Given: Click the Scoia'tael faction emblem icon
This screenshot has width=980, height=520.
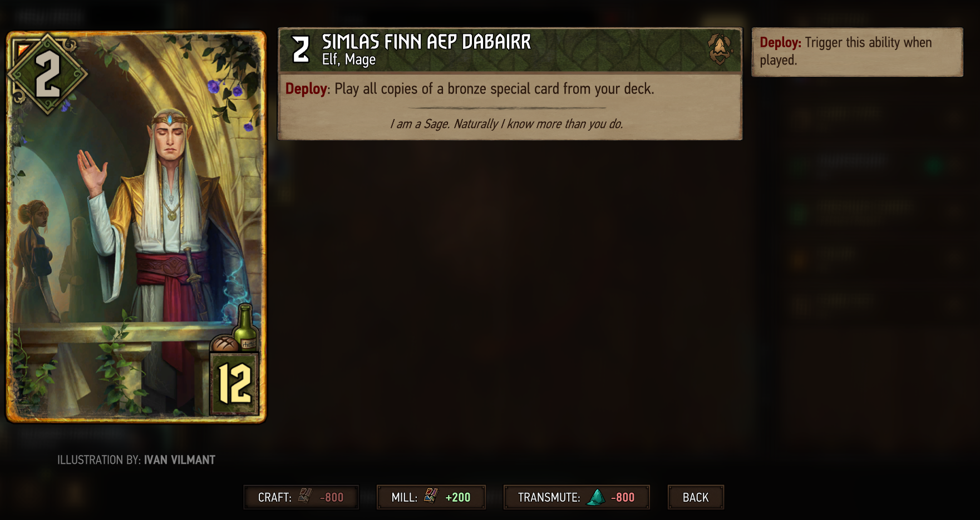Looking at the screenshot, I should coord(719,49).
